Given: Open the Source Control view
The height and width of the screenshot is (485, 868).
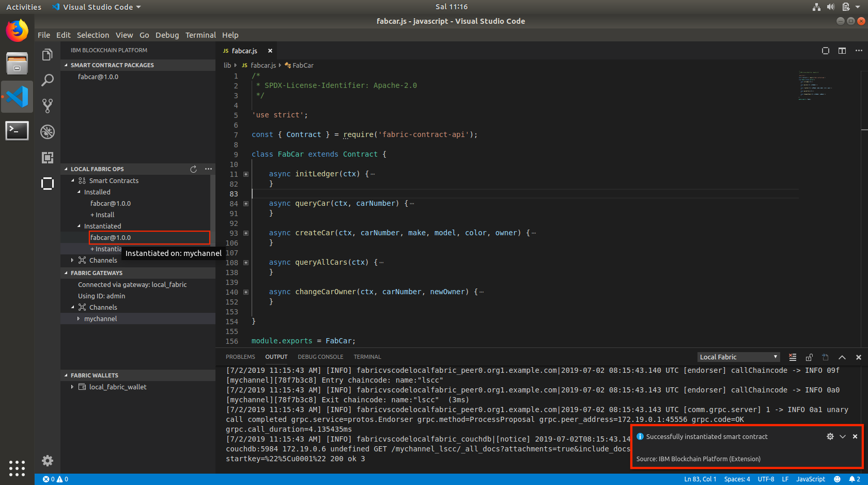Looking at the screenshot, I should point(48,106).
